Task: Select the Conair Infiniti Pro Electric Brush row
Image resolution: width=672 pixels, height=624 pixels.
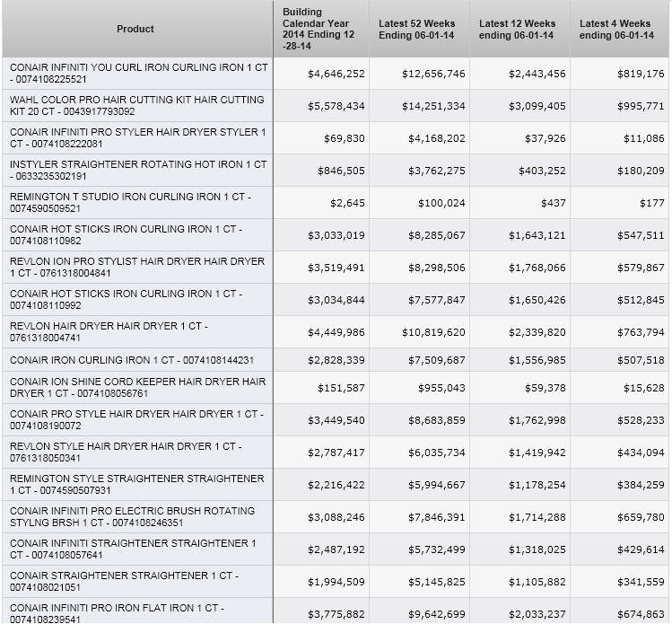Action: pos(137,517)
